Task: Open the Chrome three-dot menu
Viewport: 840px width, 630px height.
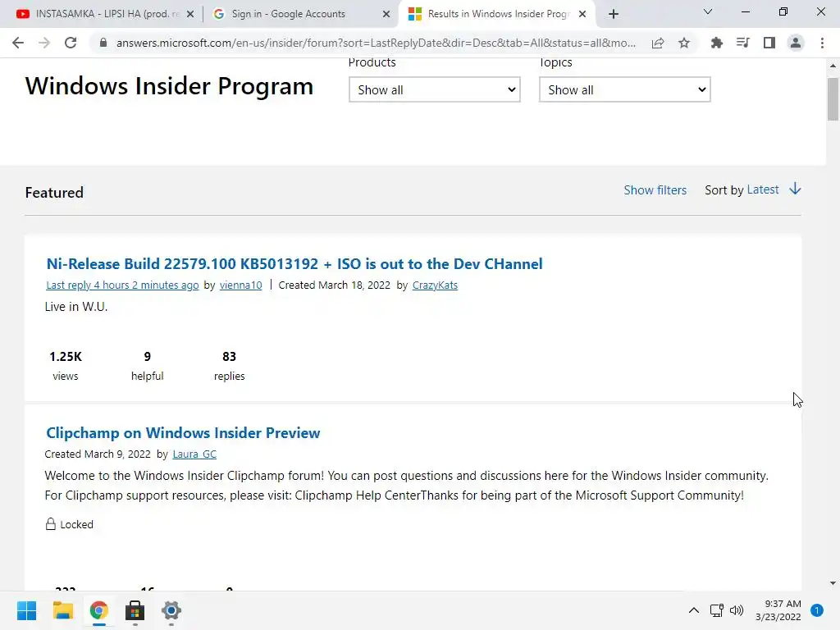Action: [x=822, y=43]
